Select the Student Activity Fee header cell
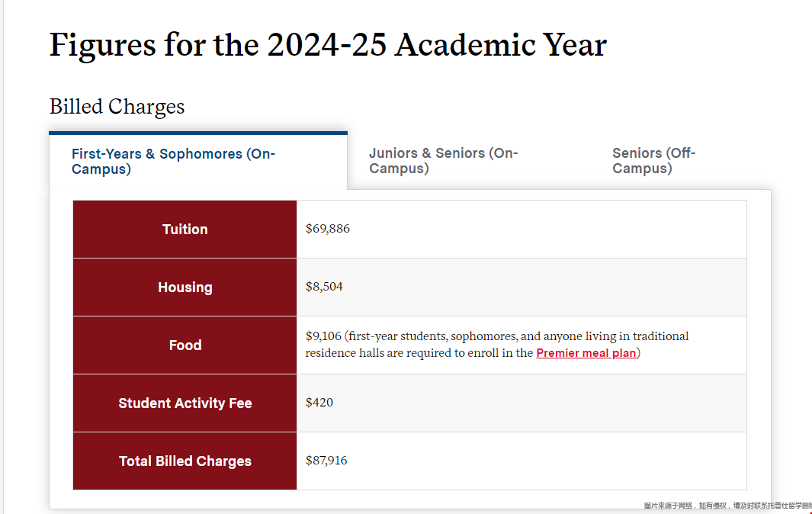 click(x=185, y=403)
